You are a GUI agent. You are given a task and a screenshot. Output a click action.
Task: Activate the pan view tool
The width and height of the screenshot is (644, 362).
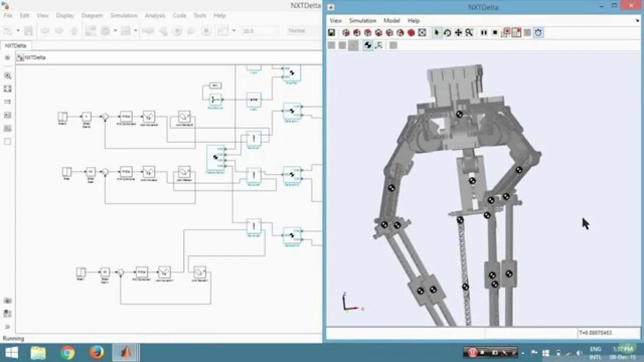458,33
